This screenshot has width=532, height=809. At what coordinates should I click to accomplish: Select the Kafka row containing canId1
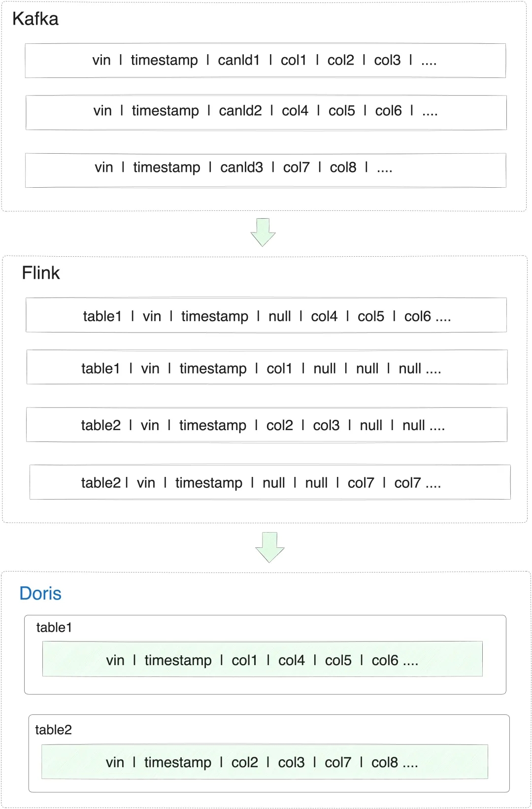coord(266,61)
